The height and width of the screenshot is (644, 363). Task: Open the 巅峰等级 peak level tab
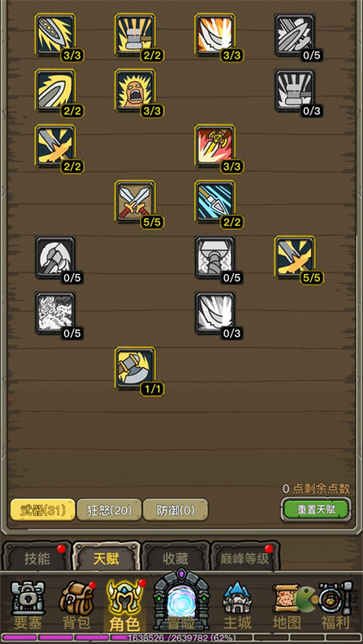(x=245, y=557)
